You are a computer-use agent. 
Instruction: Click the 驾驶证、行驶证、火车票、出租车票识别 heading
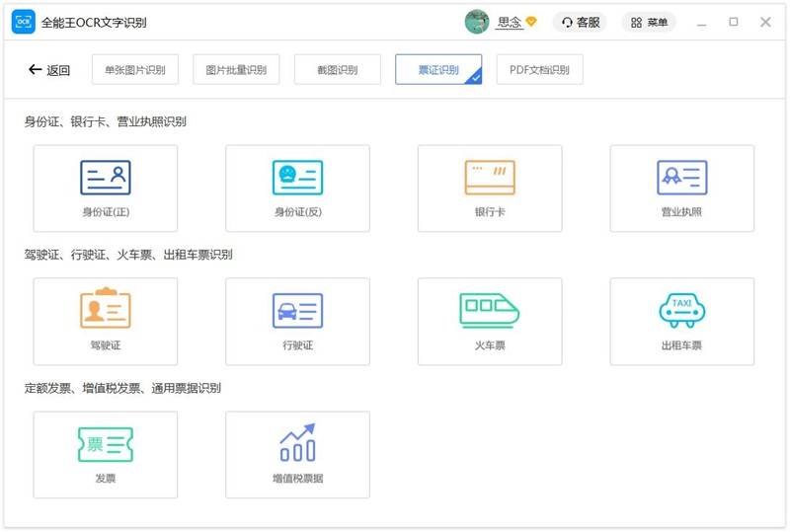(x=128, y=255)
